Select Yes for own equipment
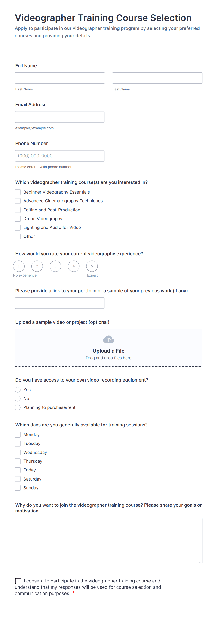This screenshot has height=644, width=215. click(x=18, y=390)
